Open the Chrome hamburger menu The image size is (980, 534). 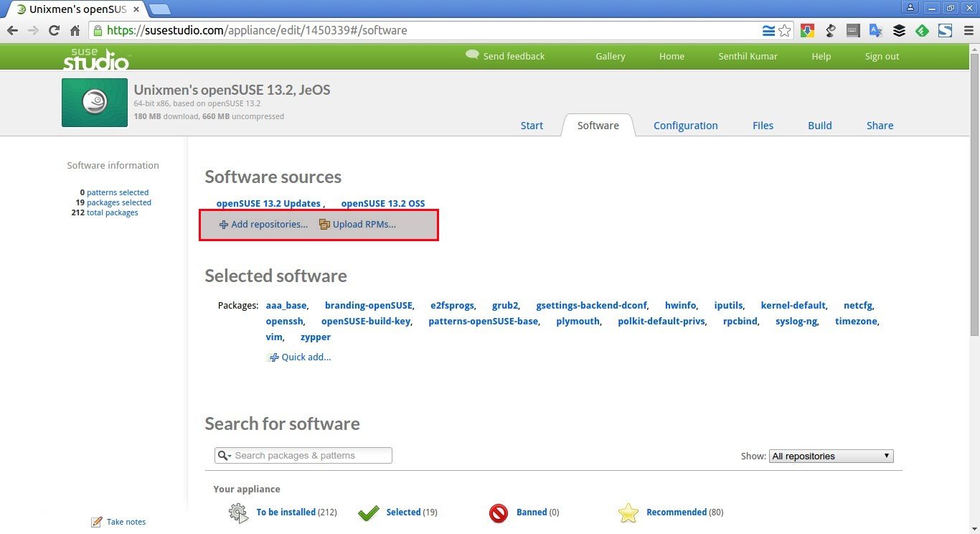pyautogui.click(x=969, y=31)
